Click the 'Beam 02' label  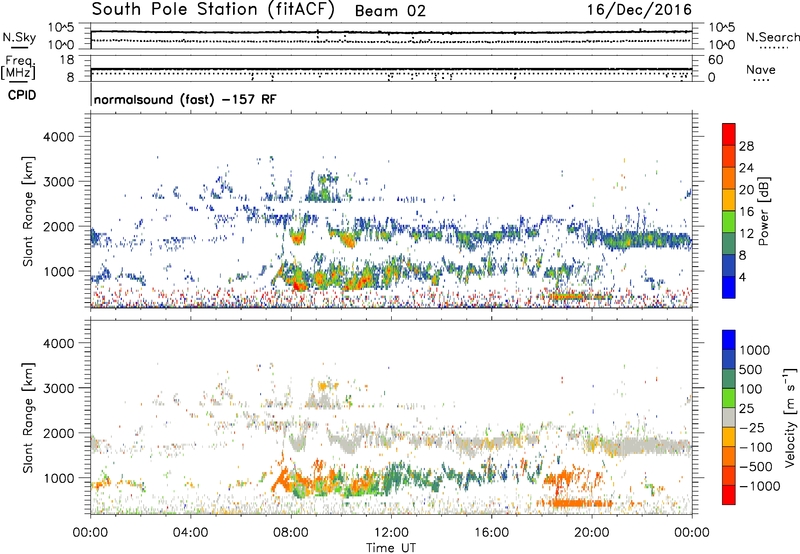click(x=390, y=11)
